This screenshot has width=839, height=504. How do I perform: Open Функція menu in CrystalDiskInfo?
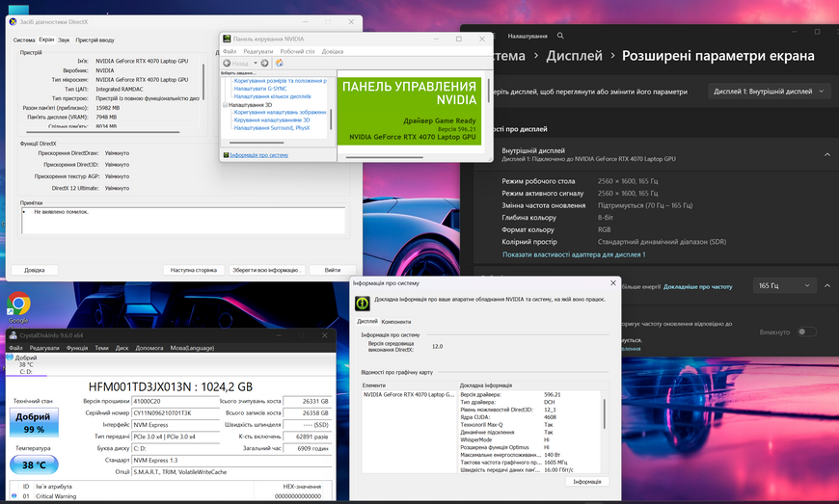coord(77,348)
